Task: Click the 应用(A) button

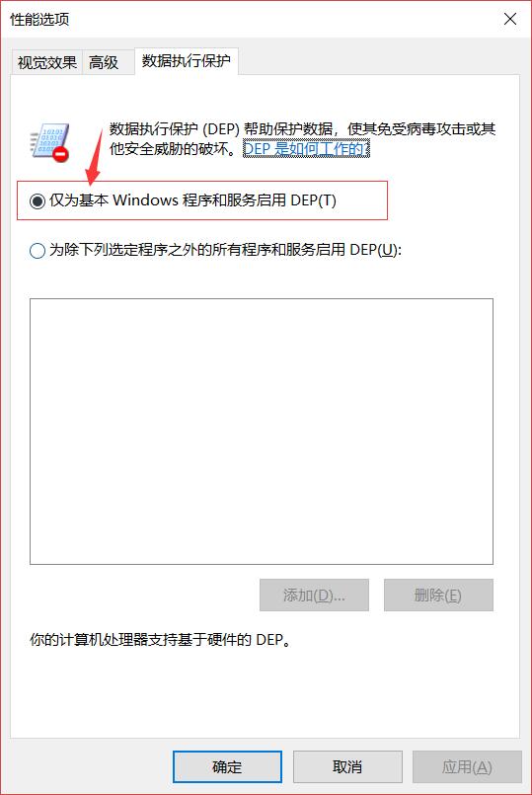Action: (467, 766)
